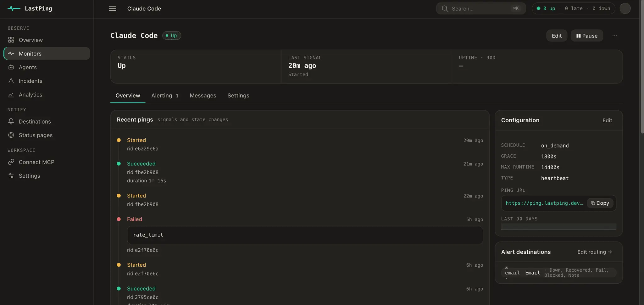
Task: Click the Edit button next to Pause
Action: (557, 36)
